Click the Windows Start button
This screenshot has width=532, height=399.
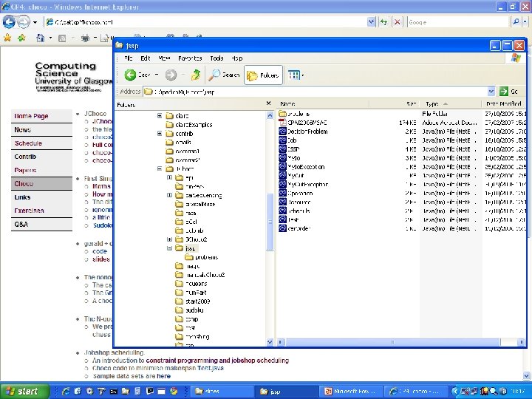pyautogui.click(x=24, y=391)
